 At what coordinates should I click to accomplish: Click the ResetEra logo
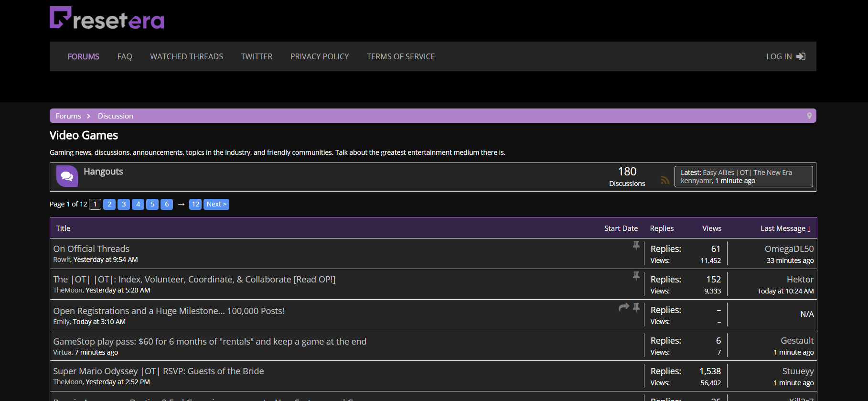(107, 18)
